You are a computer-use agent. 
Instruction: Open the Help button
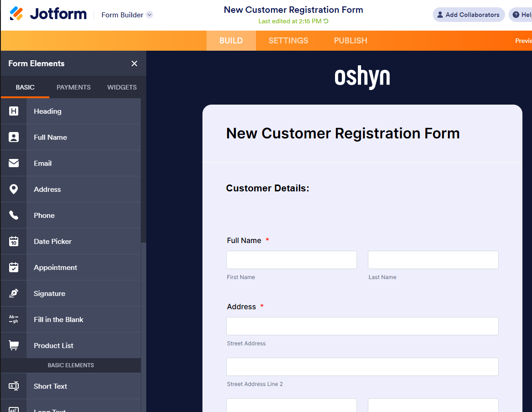pos(521,15)
